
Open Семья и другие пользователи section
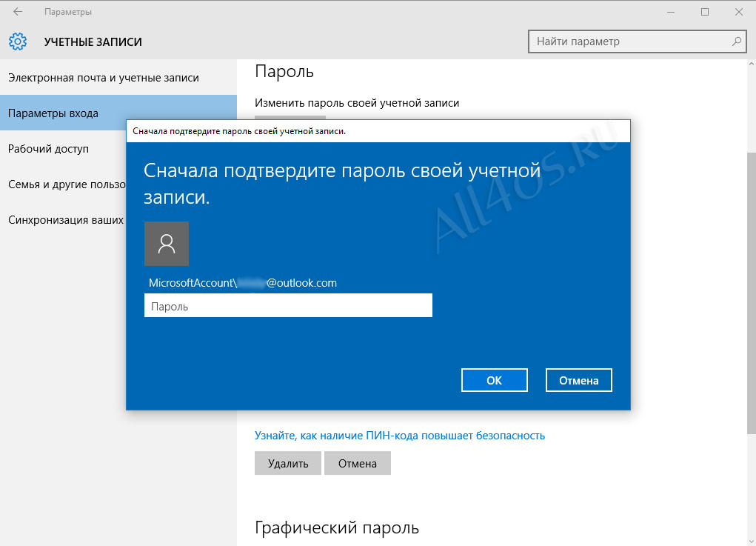[63, 184]
